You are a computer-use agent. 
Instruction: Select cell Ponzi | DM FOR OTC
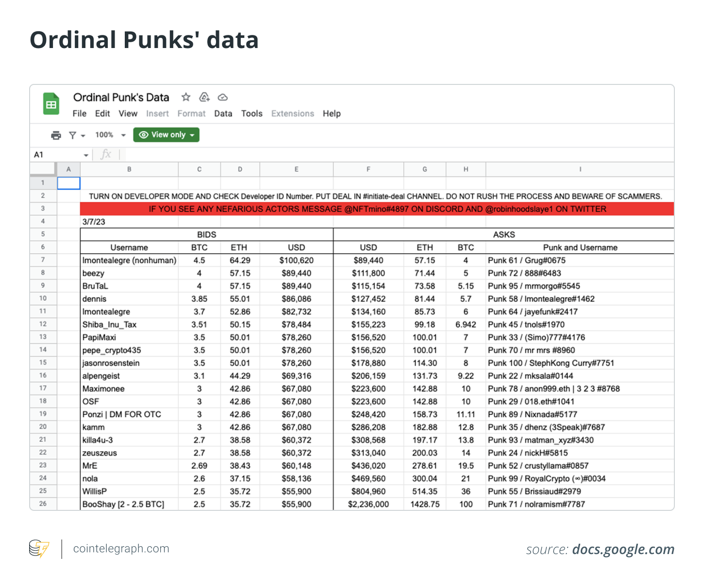129,414
